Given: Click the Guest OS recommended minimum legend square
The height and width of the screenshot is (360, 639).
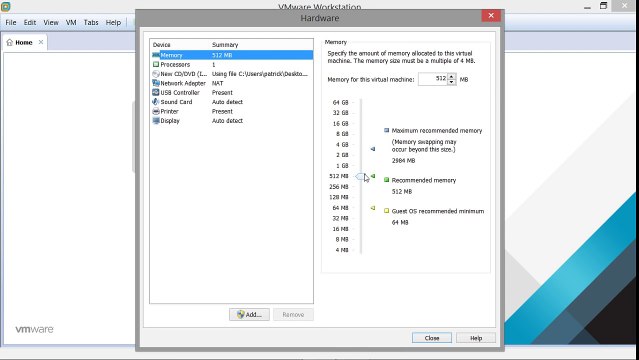Looking at the screenshot, I should (x=386, y=211).
